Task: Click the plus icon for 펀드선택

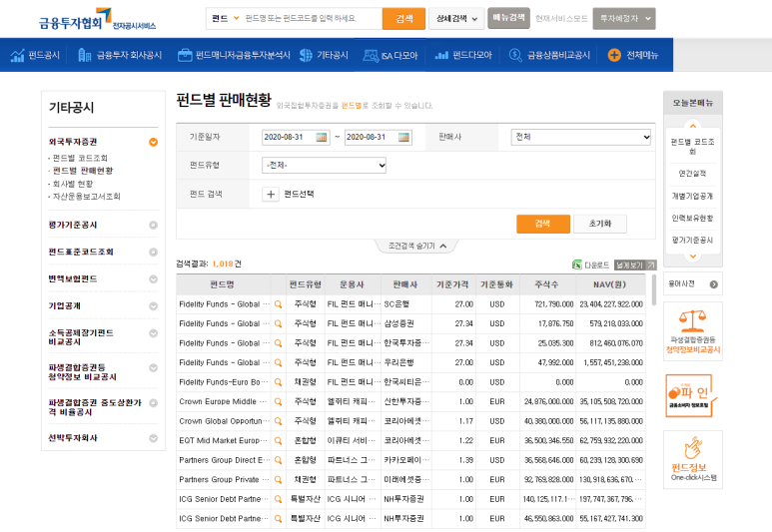Action: (271, 195)
